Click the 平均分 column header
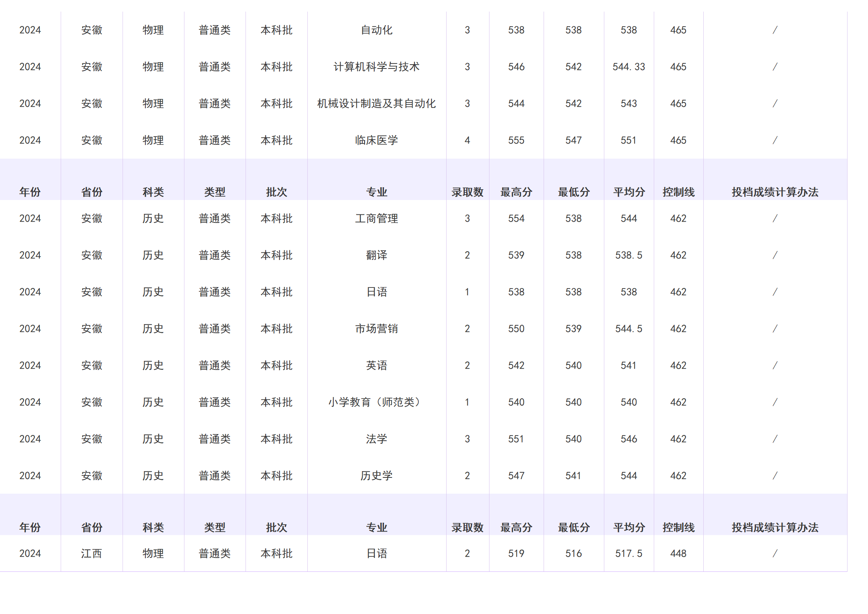Viewport: 868px width, 614px height. pos(629,190)
